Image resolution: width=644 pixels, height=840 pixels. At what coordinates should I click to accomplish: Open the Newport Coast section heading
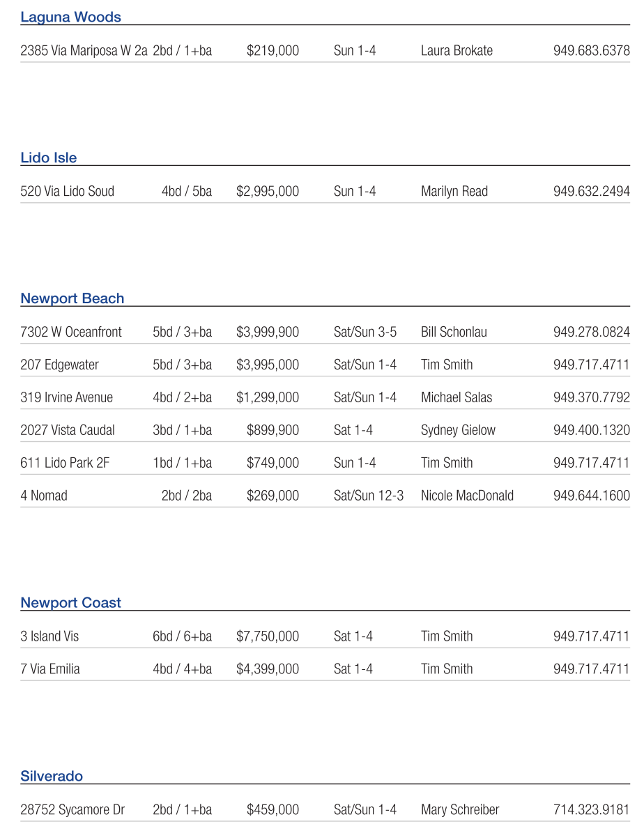pos(70,603)
